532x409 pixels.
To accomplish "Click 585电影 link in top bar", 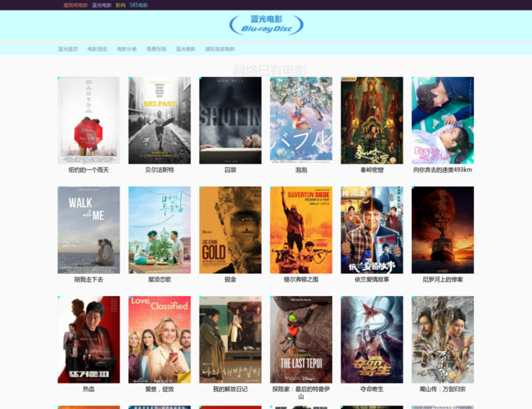I will coord(139,5).
